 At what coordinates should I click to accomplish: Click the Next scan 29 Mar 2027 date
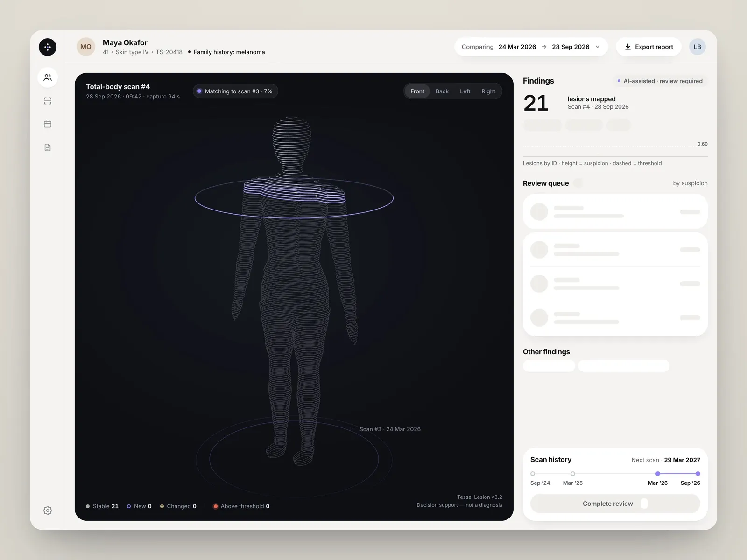click(x=682, y=460)
